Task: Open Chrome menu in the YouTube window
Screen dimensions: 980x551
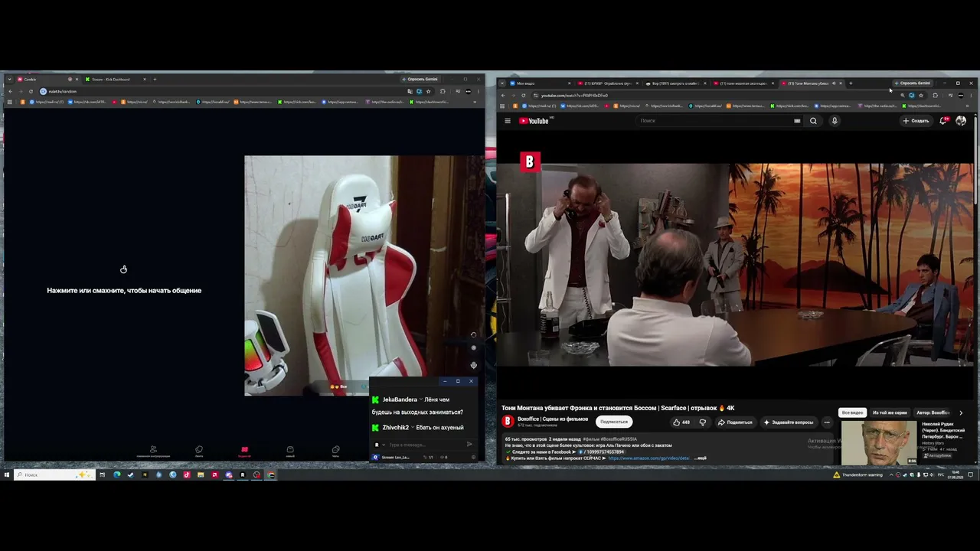Action: pyautogui.click(x=972, y=96)
